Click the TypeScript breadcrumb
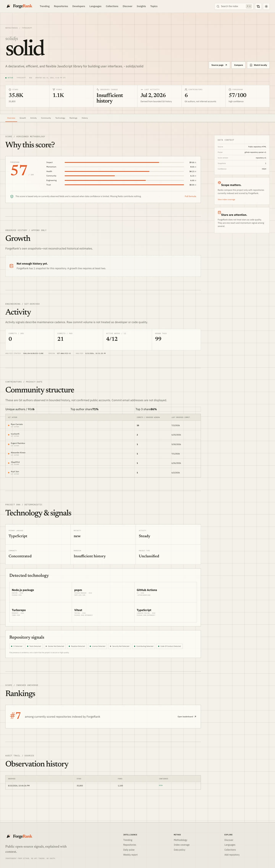275x868 pixels. [x=27, y=28]
